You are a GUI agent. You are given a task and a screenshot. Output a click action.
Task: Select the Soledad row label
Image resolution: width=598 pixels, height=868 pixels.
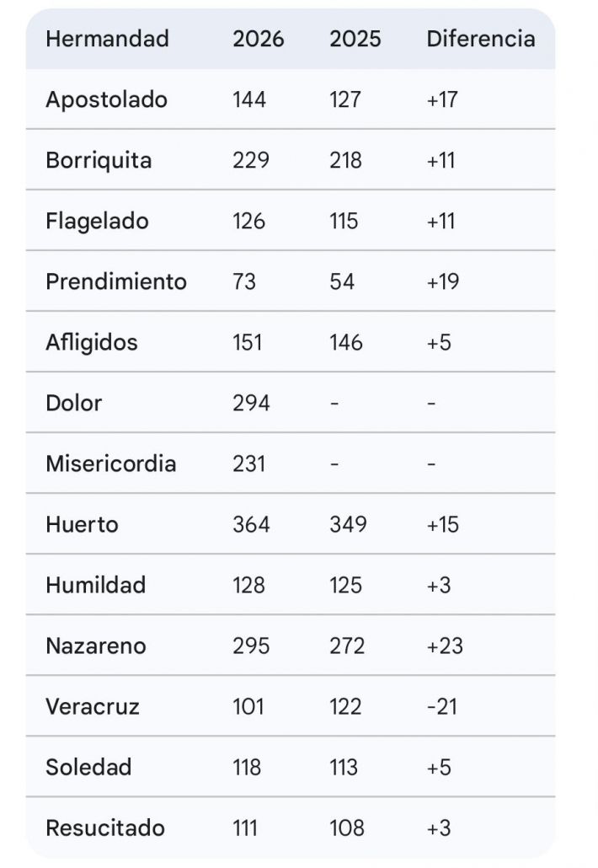[88, 767]
